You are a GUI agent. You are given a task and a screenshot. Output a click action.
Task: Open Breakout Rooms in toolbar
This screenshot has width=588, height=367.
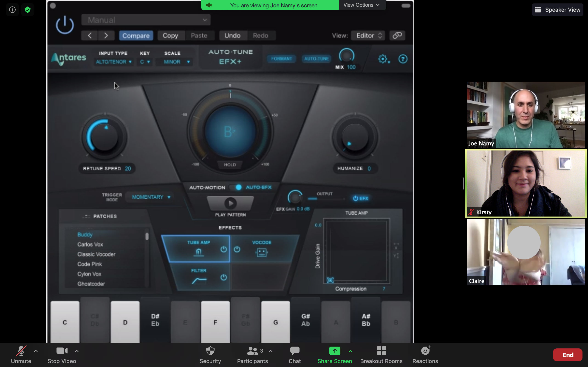tap(381, 351)
